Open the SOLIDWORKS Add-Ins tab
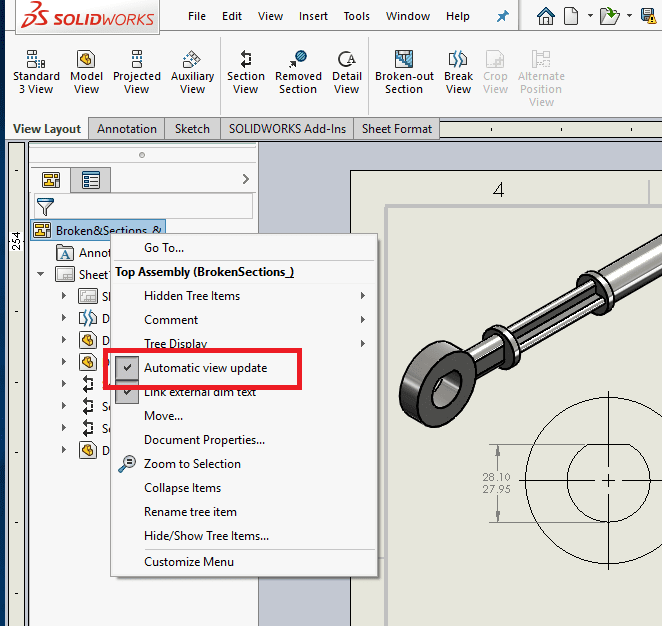Image resolution: width=662 pixels, height=626 pixels. click(287, 129)
